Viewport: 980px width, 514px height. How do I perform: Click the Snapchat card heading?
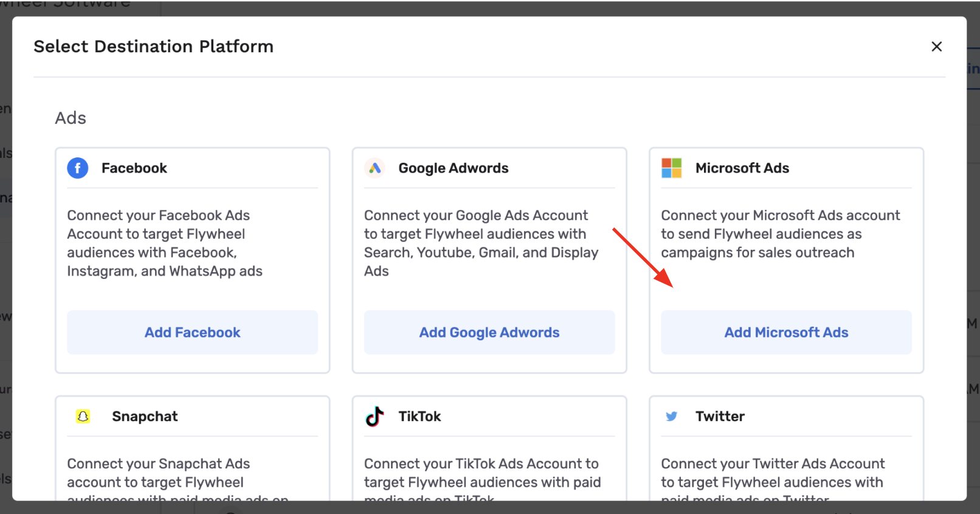(145, 416)
